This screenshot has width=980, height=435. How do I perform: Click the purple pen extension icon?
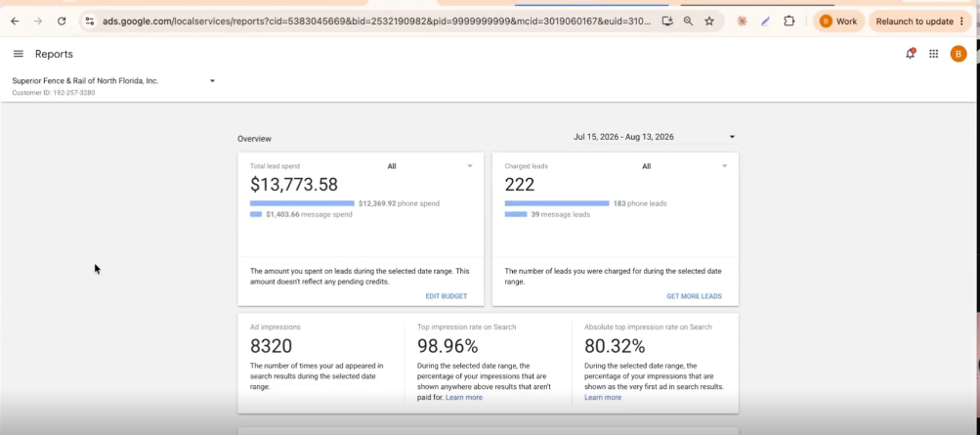click(766, 22)
